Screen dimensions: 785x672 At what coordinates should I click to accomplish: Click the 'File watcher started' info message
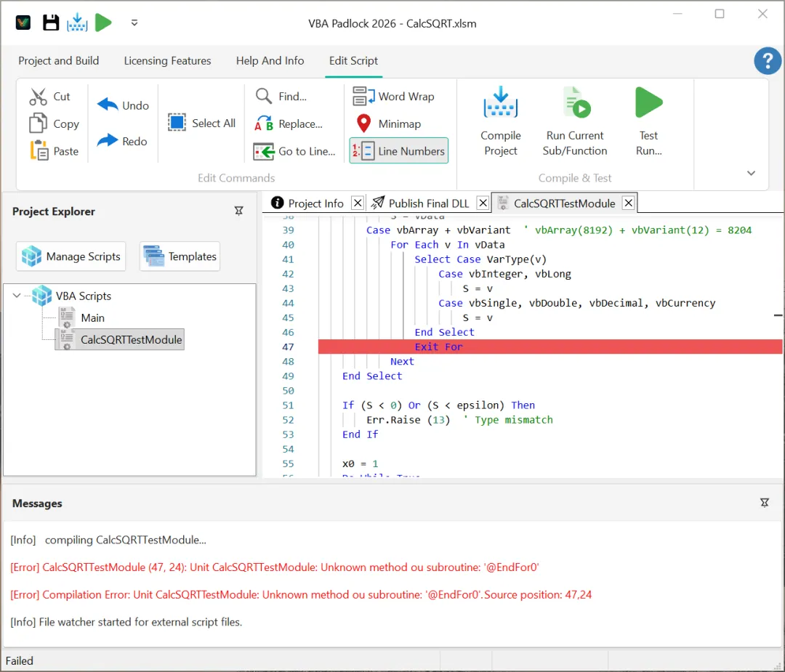(x=126, y=622)
